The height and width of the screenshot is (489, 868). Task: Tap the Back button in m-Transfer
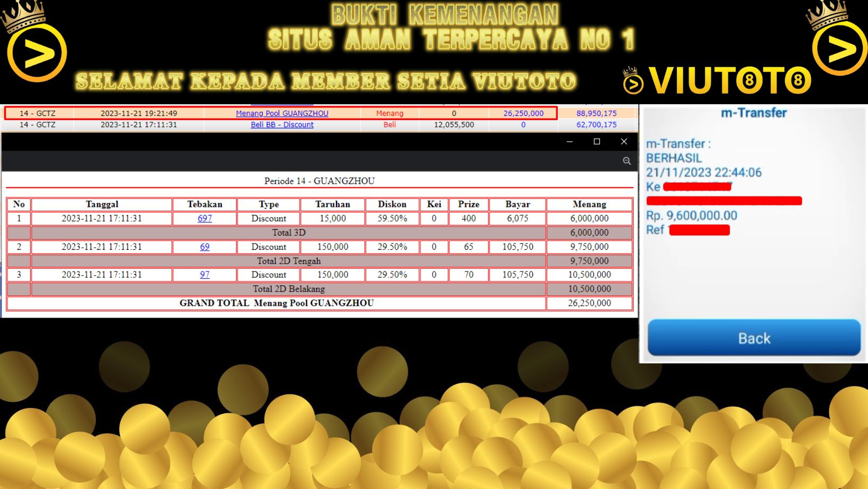tap(754, 338)
